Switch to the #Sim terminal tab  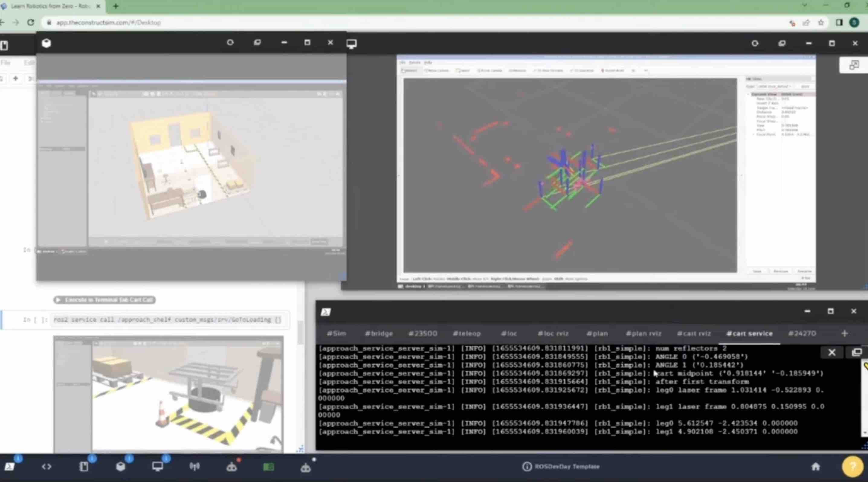coord(336,333)
